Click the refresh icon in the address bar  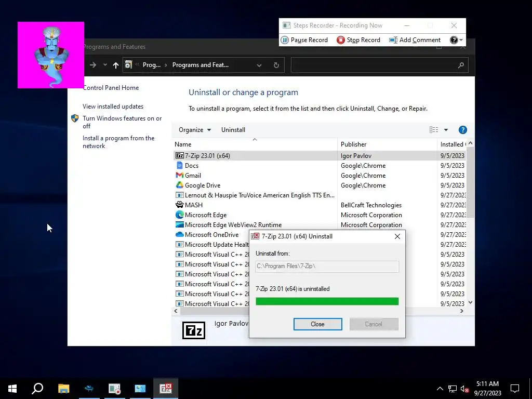(276, 65)
